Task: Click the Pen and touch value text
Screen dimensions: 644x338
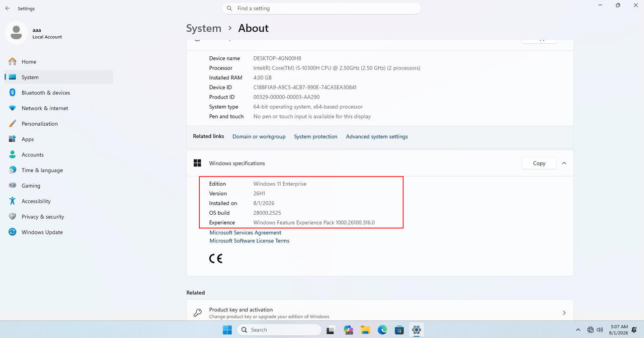Action: [312, 117]
